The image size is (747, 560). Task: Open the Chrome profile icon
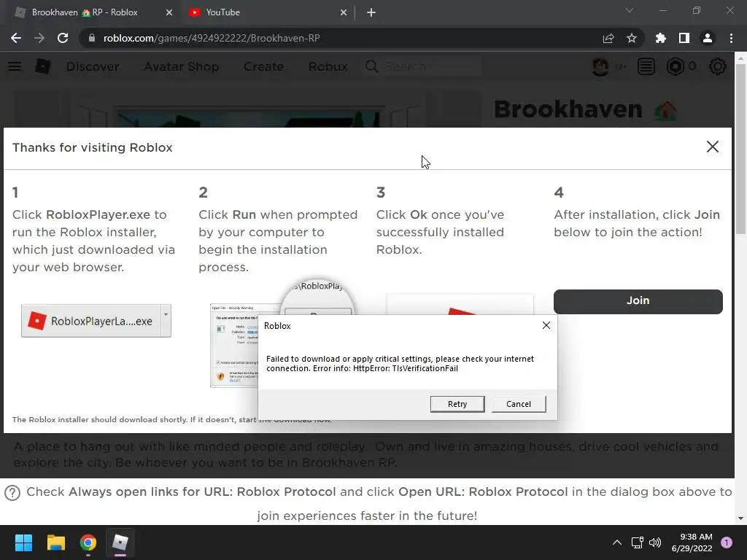(708, 38)
